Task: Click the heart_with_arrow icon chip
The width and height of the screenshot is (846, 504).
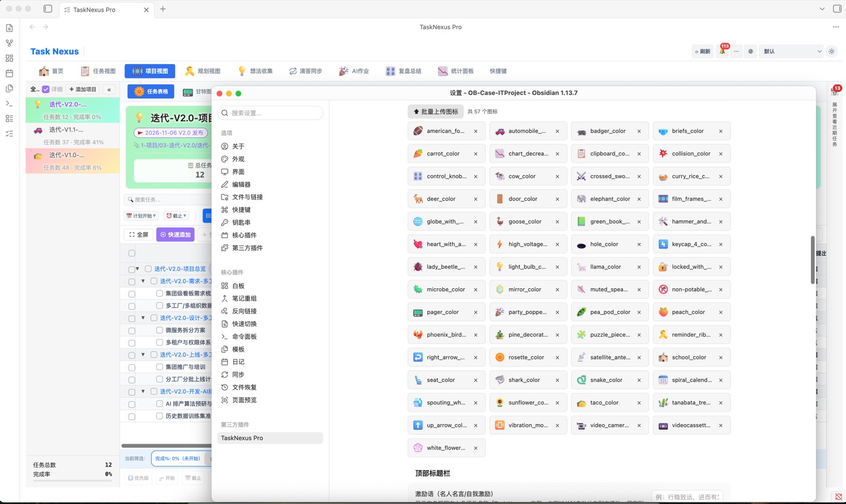Action: click(x=447, y=244)
